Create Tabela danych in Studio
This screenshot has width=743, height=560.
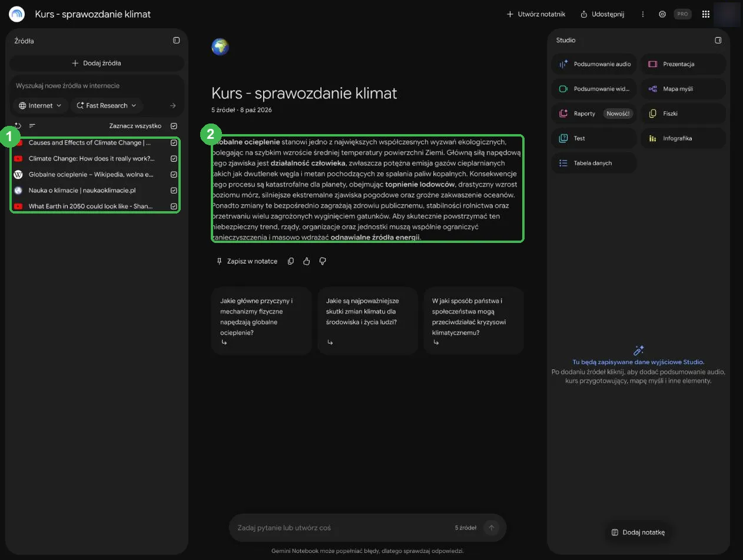(594, 163)
